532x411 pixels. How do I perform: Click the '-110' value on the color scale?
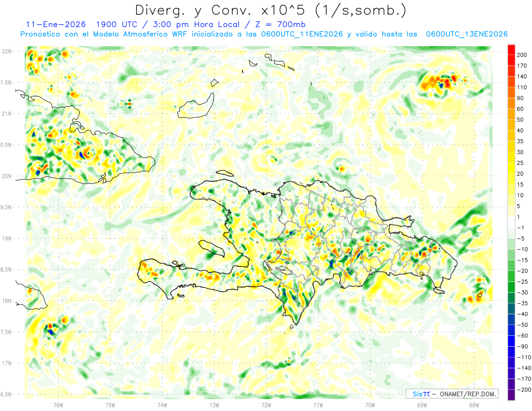tap(524, 357)
